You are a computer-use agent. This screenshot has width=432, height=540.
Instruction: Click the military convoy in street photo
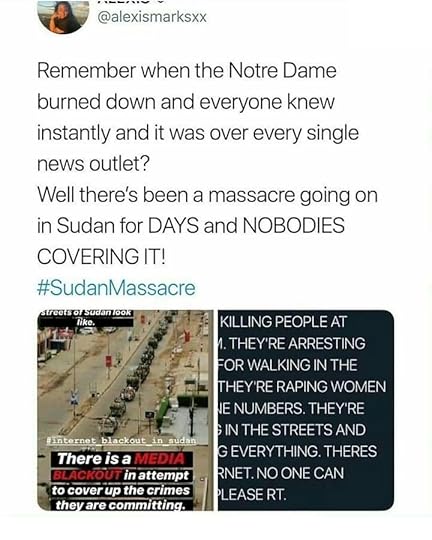[137, 377]
